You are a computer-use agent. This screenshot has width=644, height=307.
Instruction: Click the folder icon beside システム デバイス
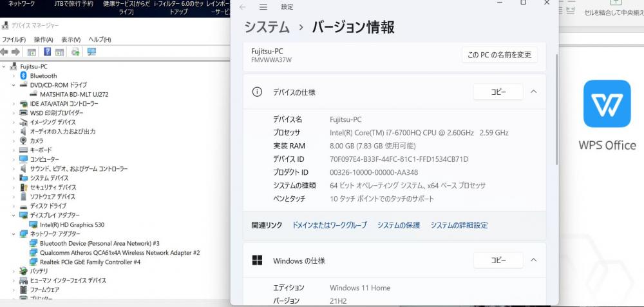[x=23, y=178]
